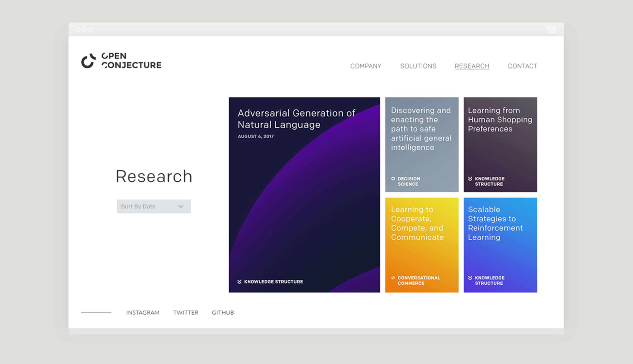Click the Knowledge Structure icon on the Shopping Preferences card
Viewport: 633px width, 364px height.
(470, 179)
